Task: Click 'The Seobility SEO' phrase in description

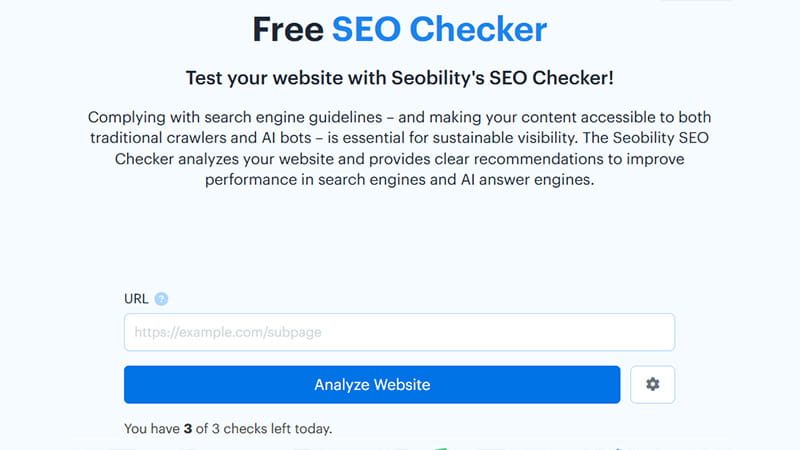Action: click(x=645, y=138)
